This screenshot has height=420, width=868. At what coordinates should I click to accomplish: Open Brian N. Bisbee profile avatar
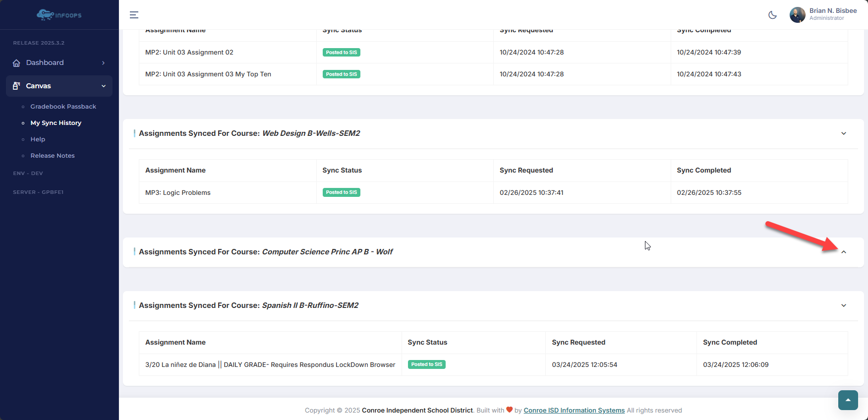point(797,15)
